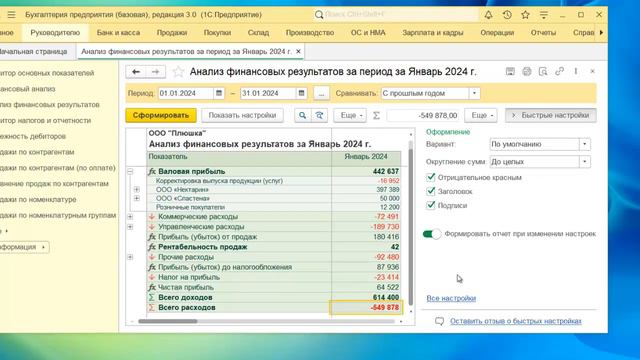The width and height of the screenshot is (640, 360).
Task: Open first Еще dropdown menu
Action: [x=350, y=116]
